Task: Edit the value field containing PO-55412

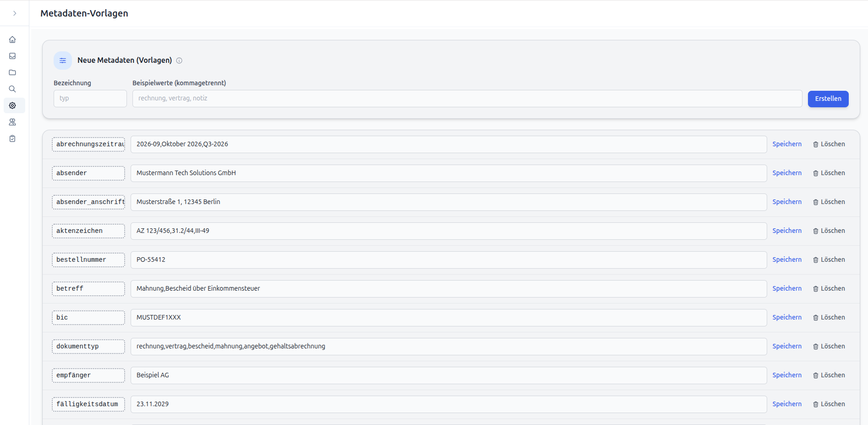Action: coord(449,260)
